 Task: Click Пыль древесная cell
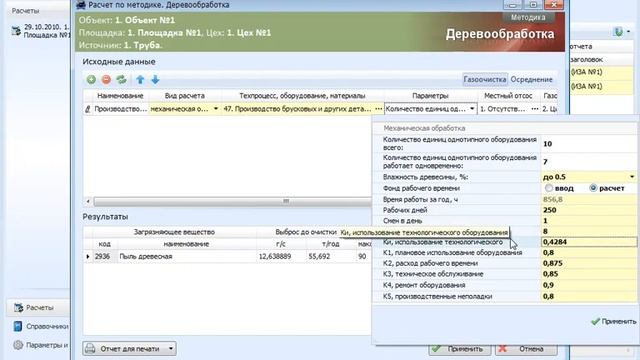click(186, 256)
